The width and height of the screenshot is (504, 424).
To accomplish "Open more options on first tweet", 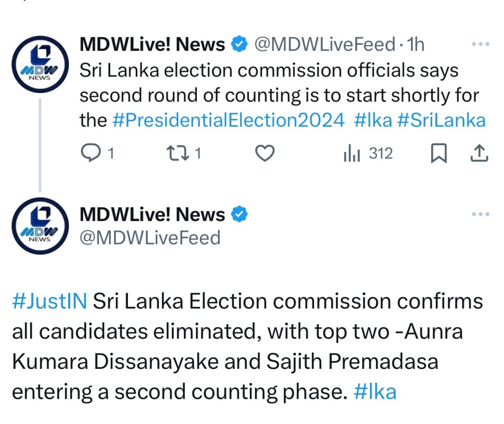I will (x=480, y=44).
